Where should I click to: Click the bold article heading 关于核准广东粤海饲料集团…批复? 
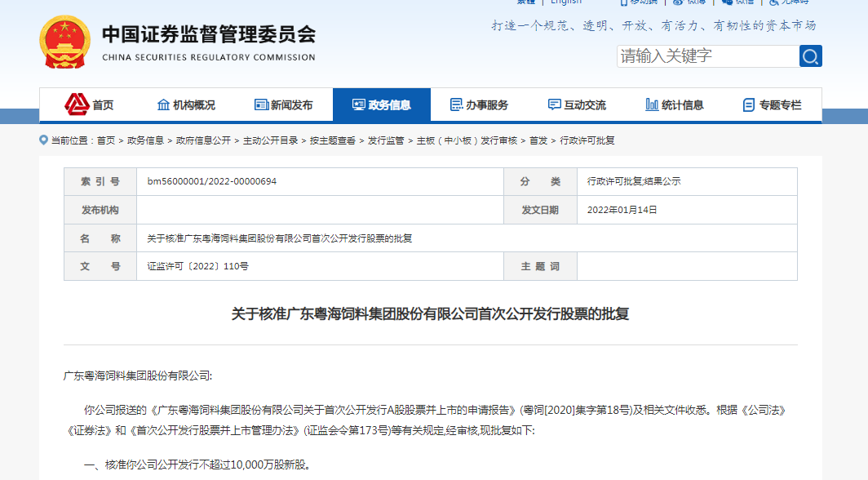pos(430,314)
